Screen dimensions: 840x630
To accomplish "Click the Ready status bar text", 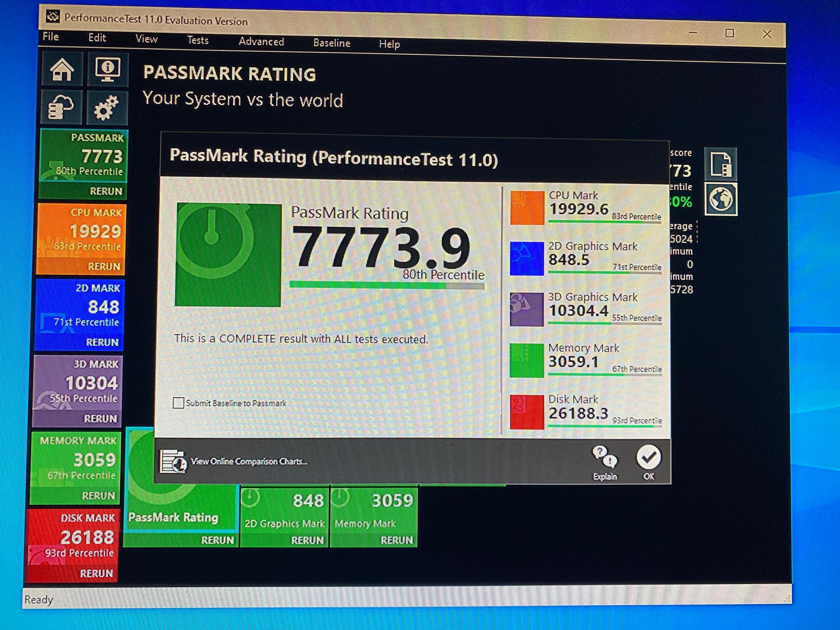I will (x=39, y=600).
